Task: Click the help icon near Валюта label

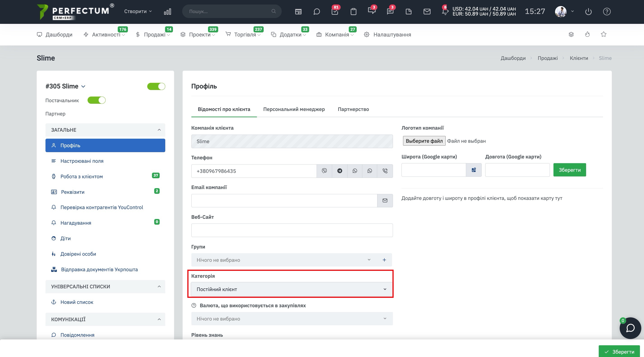Action: [x=194, y=305]
